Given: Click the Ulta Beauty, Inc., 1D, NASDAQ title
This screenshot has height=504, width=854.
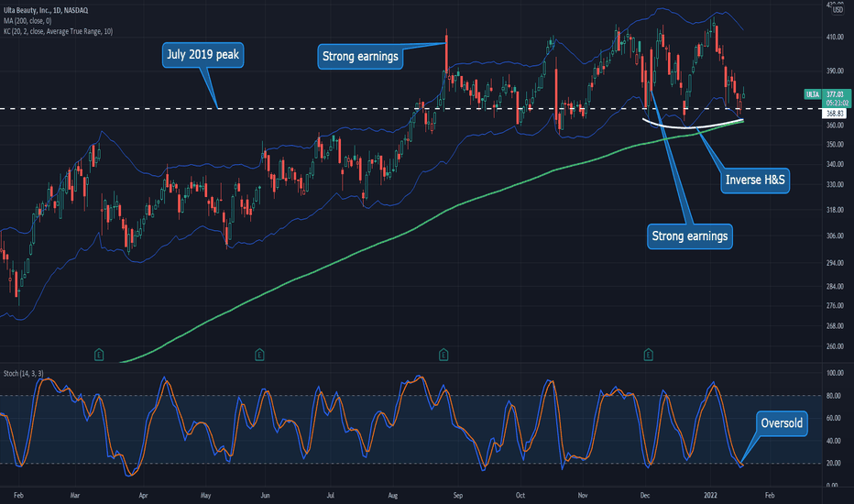Looking at the screenshot, I should 46,10.
